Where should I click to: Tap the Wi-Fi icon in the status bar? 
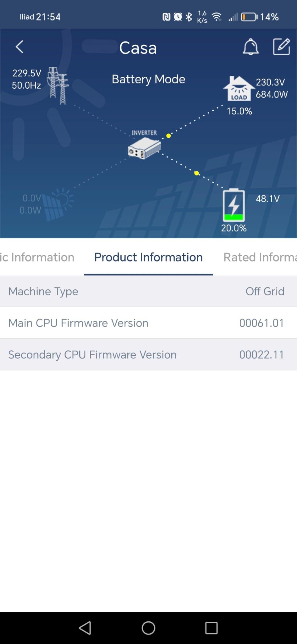coord(217,17)
